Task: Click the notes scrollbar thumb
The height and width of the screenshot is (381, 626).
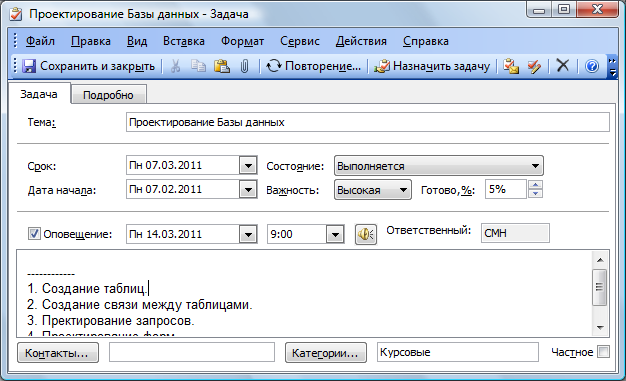Action: 600,288
